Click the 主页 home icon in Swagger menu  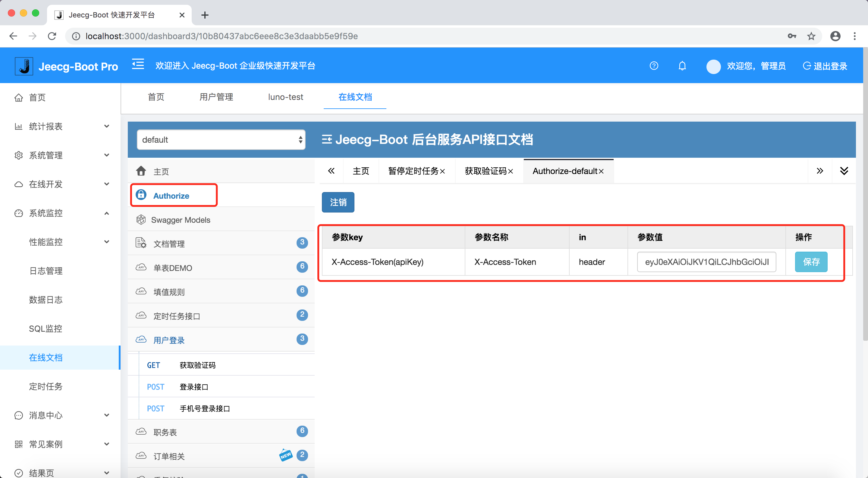click(x=141, y=171)
